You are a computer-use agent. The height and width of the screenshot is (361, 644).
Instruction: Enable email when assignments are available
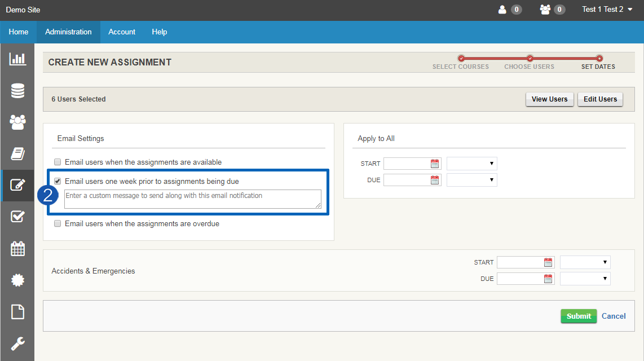(58, 162)
